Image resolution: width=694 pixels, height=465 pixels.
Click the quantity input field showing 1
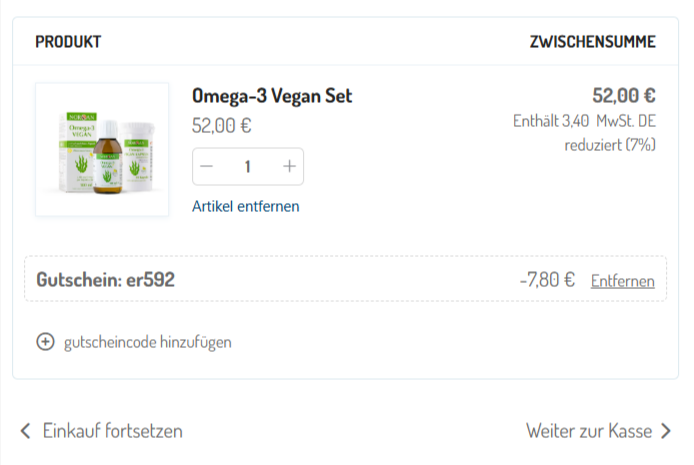(248, 167)
